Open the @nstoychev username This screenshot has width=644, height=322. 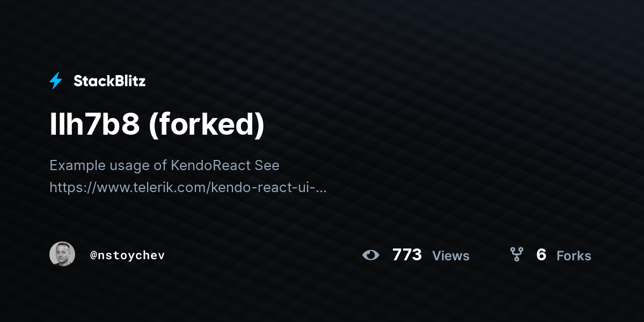[x=128, y=255]
